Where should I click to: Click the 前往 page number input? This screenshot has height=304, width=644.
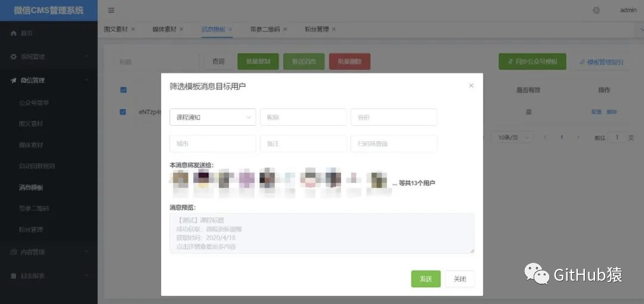617,137
